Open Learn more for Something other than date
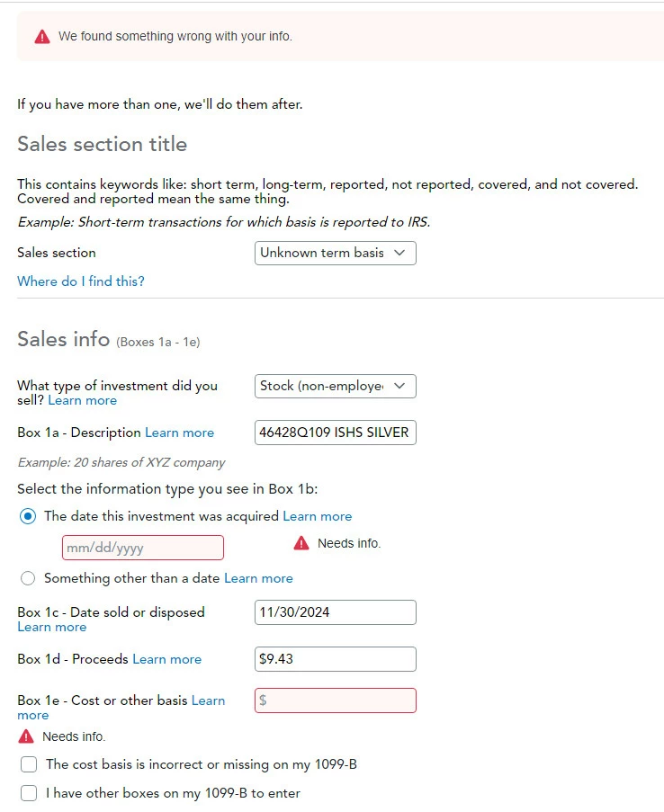The image size is (664, 812). coord(258,578)
